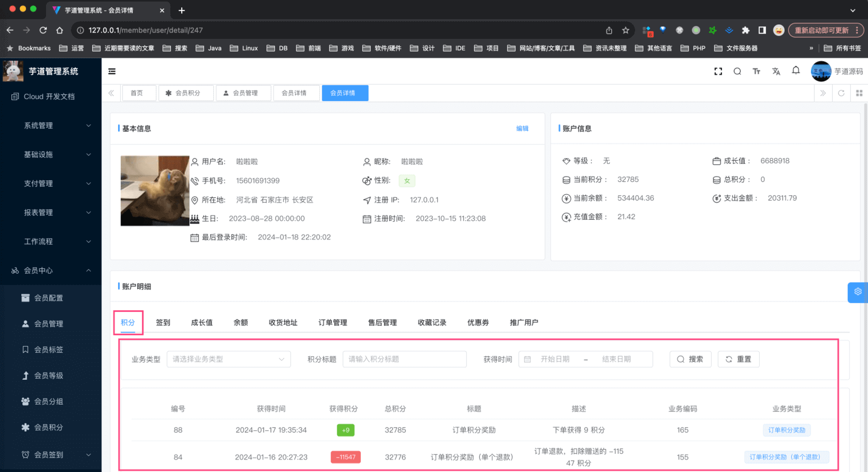Open fullscreen mode from the header icon
This screenshot has height=472, width=868.
coord(718,71)
